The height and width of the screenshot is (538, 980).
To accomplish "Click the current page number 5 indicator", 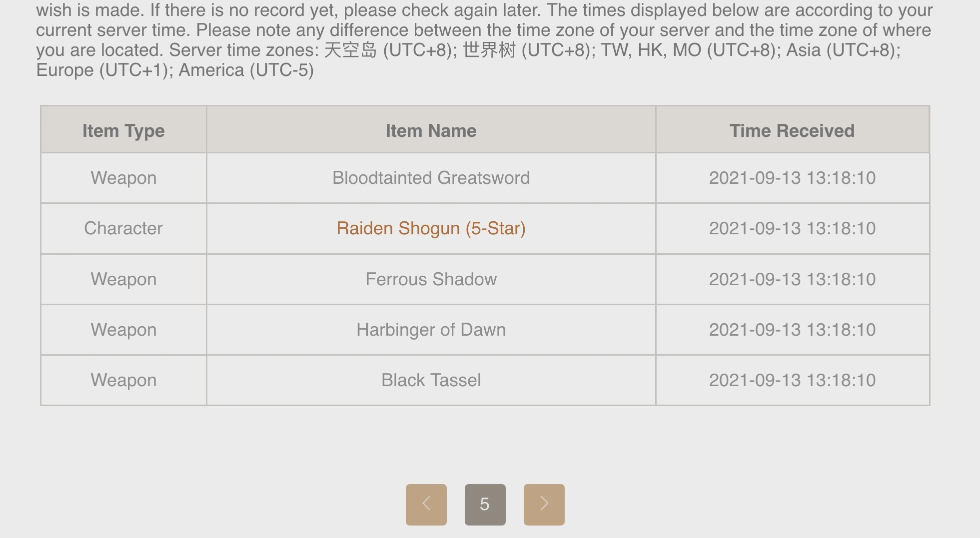I will (x=485, y=504).
